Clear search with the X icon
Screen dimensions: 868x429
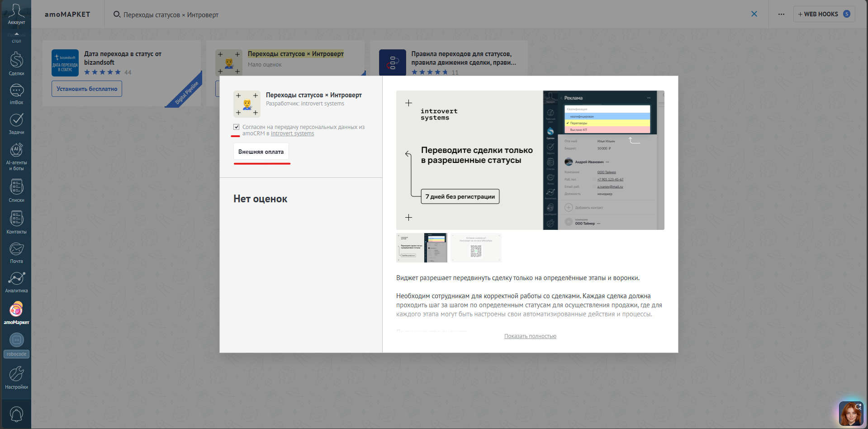(x=754, y=14)
